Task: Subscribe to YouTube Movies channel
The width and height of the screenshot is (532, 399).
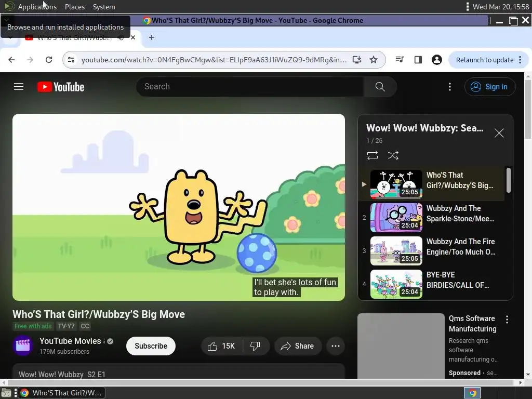Action: (151, 346)
